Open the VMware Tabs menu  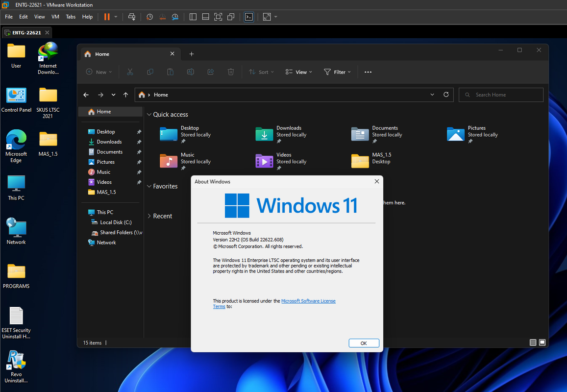point(71,17)
